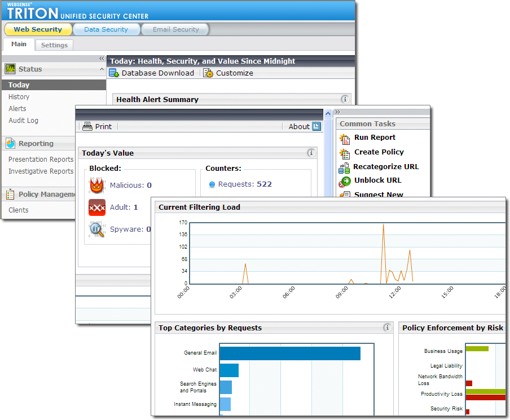Click the Reporting section header
The width and height of the screenshot is (510, 420).
pos(38,143)
